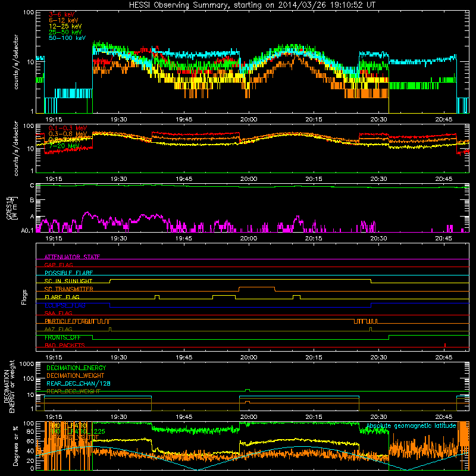Select the BAD_PACKETS flag label

click(x=65, y=345)
